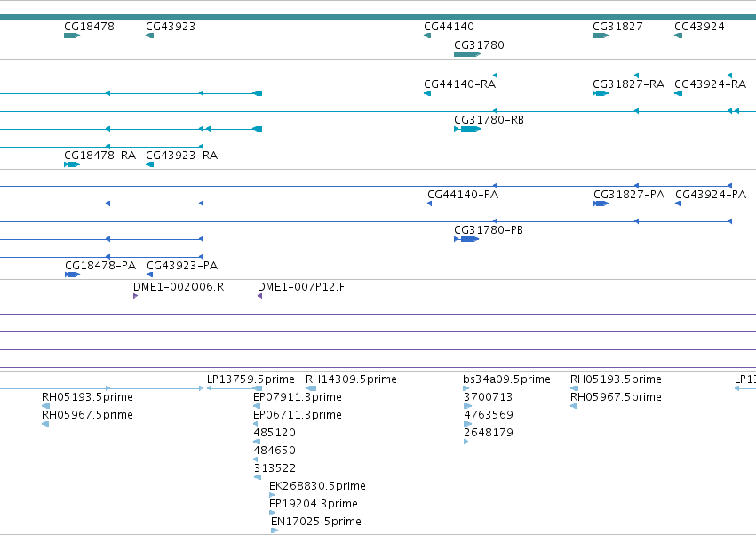The width and height of the screenshot is (756, 535).
Task: Select the CG31780-PB protein glyph
Action: [466, 239]
